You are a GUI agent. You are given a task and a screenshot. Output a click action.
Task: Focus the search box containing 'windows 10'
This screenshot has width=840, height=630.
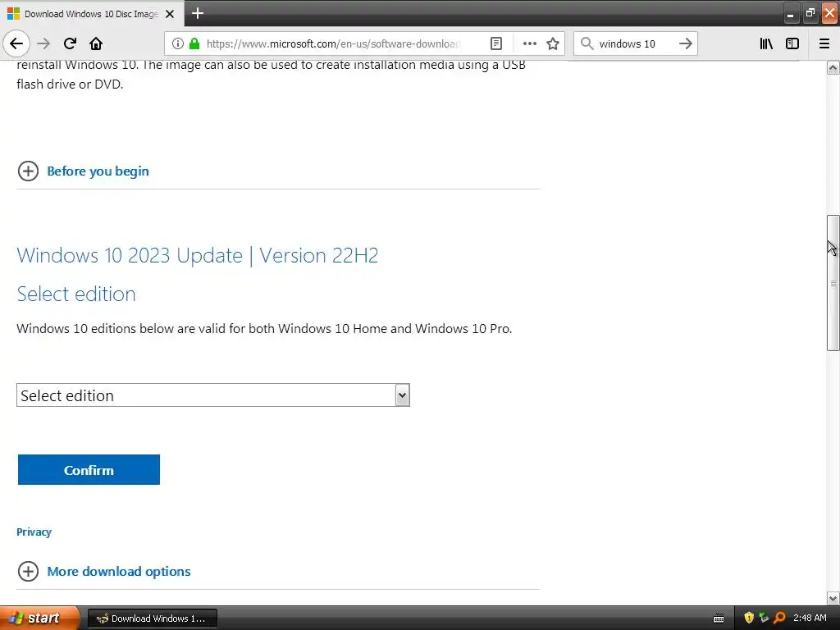coord(635,43)
